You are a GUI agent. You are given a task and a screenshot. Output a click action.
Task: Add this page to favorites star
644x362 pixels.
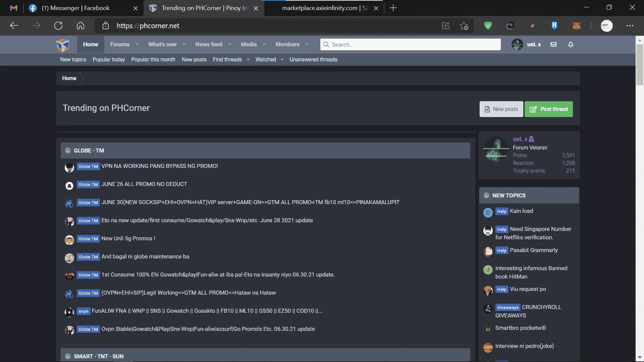[464, 26]
